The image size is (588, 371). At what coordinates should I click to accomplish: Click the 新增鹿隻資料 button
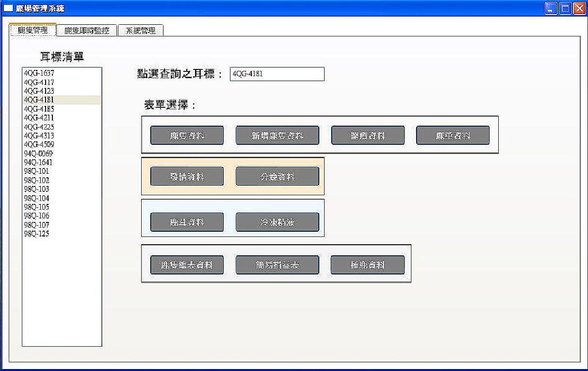click(x=277, y=135)
